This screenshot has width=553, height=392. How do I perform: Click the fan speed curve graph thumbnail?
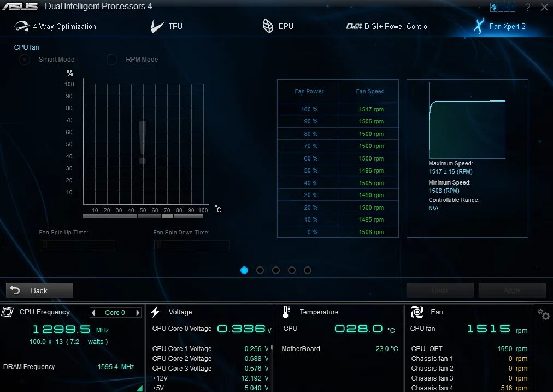pyautogui.click(x=467, y=121)
